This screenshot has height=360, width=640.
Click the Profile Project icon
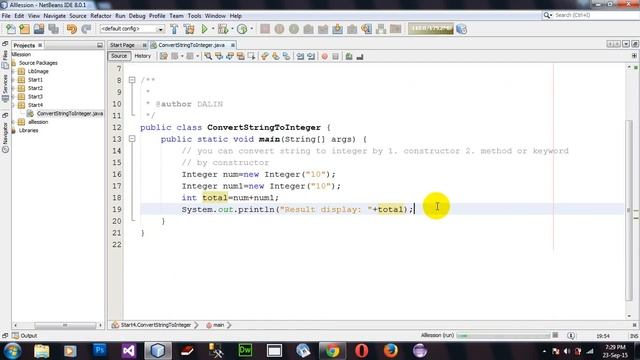pos(242,29)
